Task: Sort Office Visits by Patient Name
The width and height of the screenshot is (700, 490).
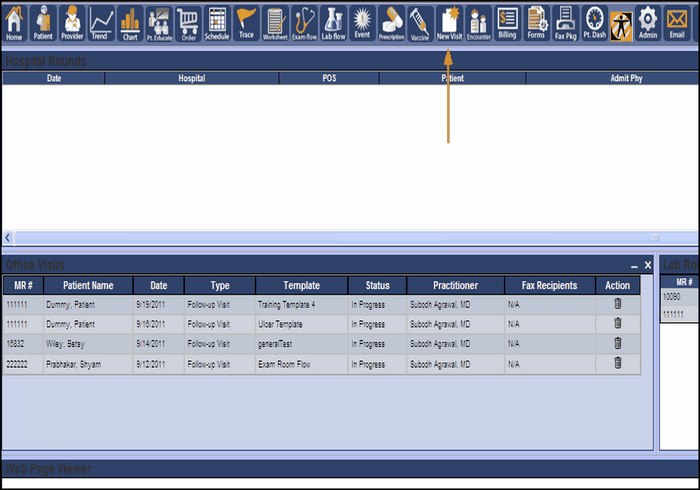Action: (x=88, y=286)
